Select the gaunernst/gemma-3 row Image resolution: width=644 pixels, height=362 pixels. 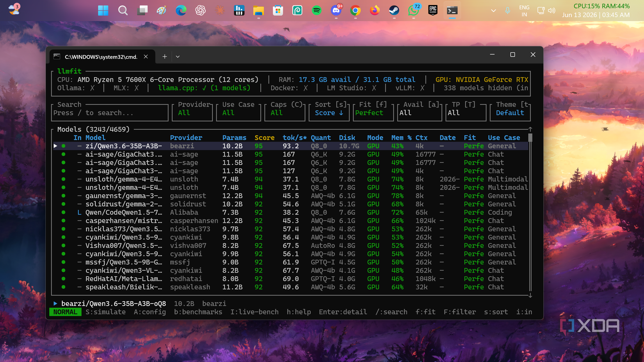[291, 196]
